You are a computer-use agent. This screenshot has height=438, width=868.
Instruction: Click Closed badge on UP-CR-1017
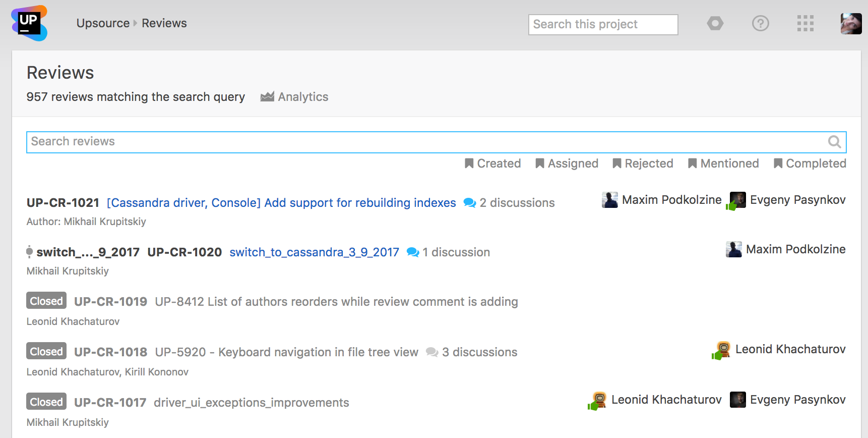coord(46,402)
